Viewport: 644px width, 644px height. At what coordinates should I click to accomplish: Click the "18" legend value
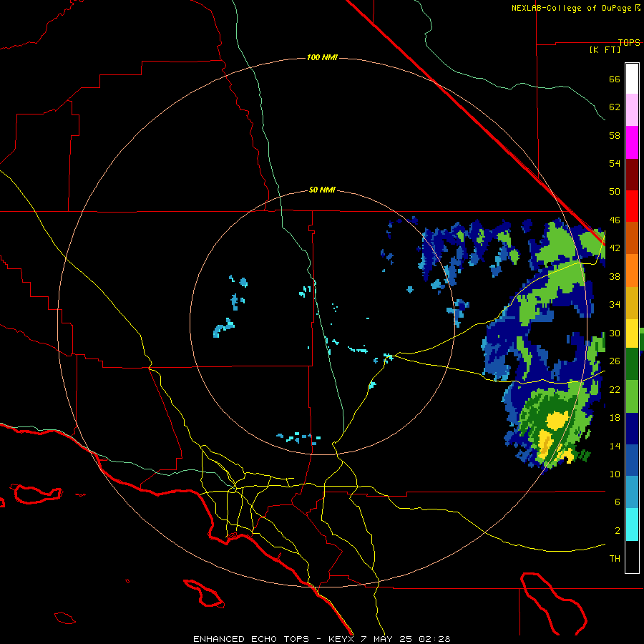(615, 417)
